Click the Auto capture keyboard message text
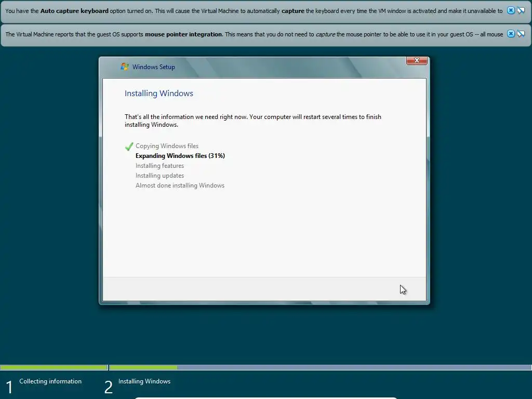532x399 pixels. tap(254, 11)
